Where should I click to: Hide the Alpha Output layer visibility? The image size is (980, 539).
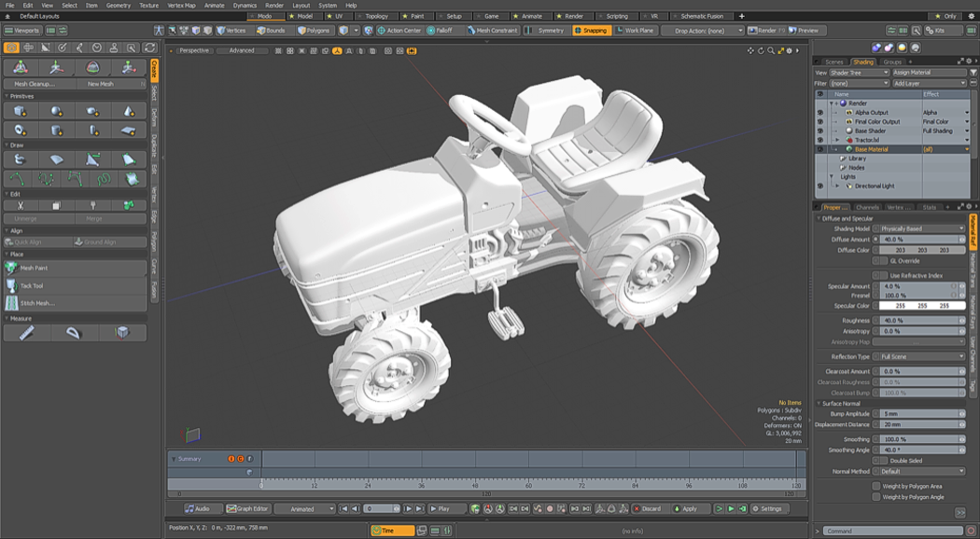pyautogui.click(x=820, y=113)
